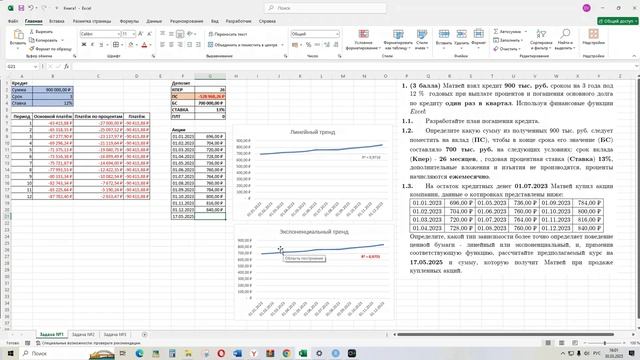640x360 pixels.
Task: Click the Delete cells (Удалить) icon
Action: [x=461, y=34]
